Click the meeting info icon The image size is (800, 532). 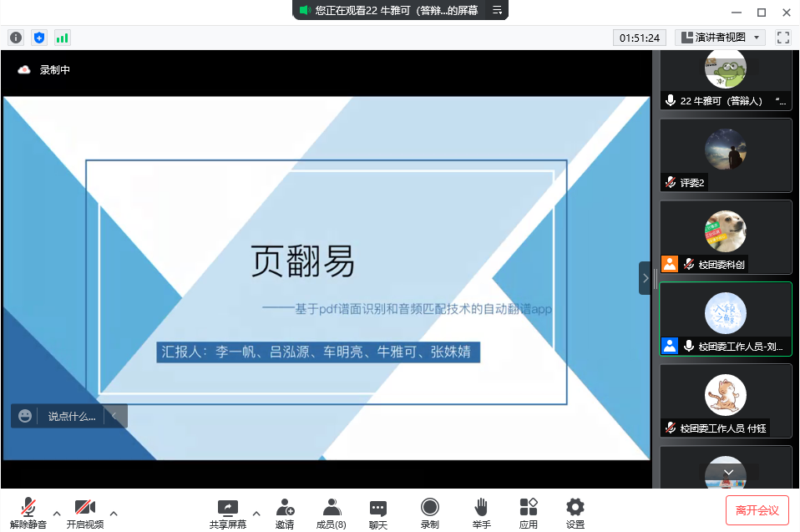pyautogui.click(x=16, y=38)
